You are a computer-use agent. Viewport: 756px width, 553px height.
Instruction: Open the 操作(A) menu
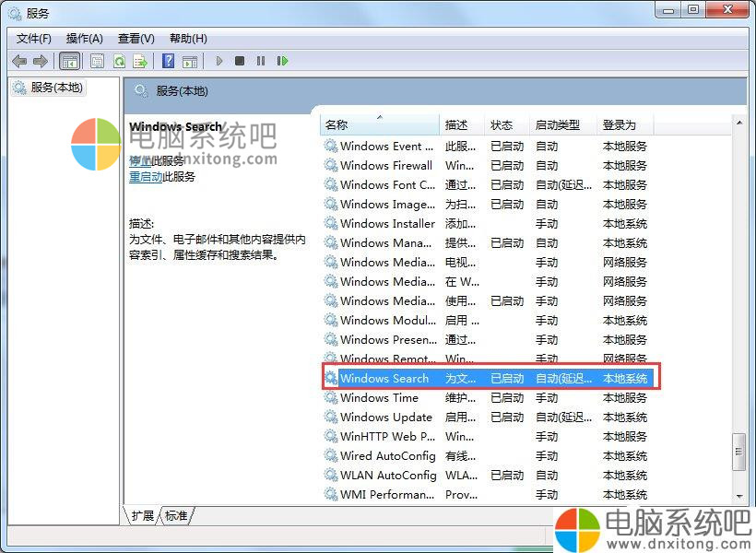point(85,39)
